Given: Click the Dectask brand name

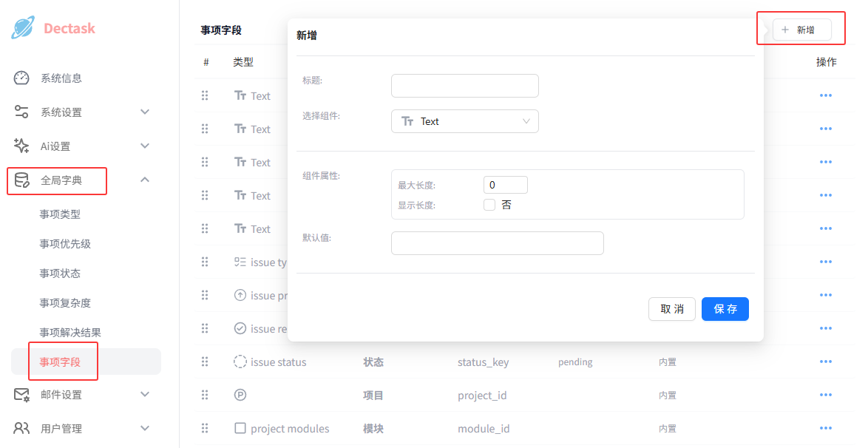Looking at the screenshot, I should 69,28.
